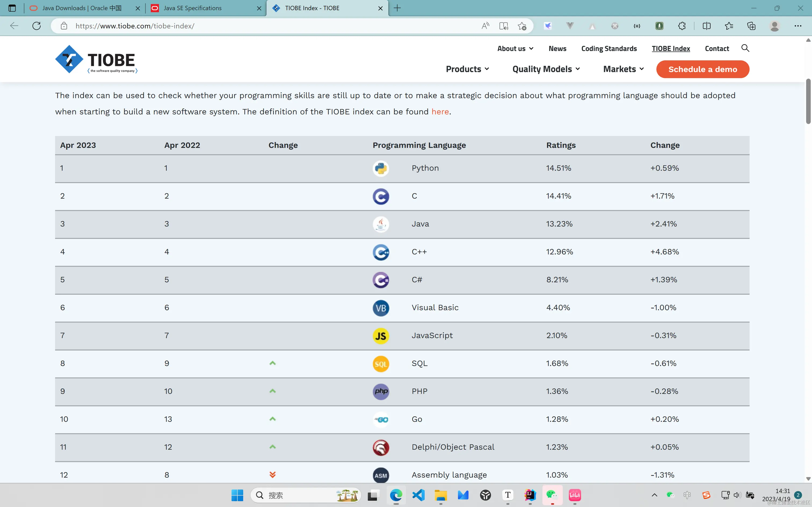Click the Python language logo
The height and width of the screenshot is (507, 812).
(381, 168)
